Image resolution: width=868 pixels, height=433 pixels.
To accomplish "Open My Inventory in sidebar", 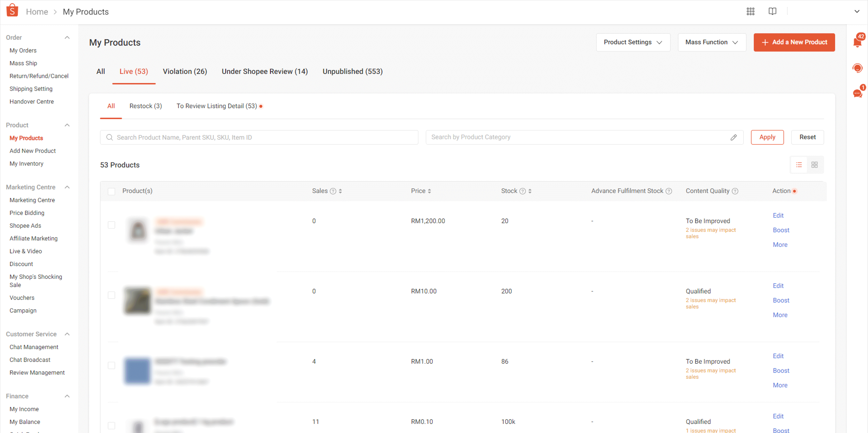I will 26,164.
